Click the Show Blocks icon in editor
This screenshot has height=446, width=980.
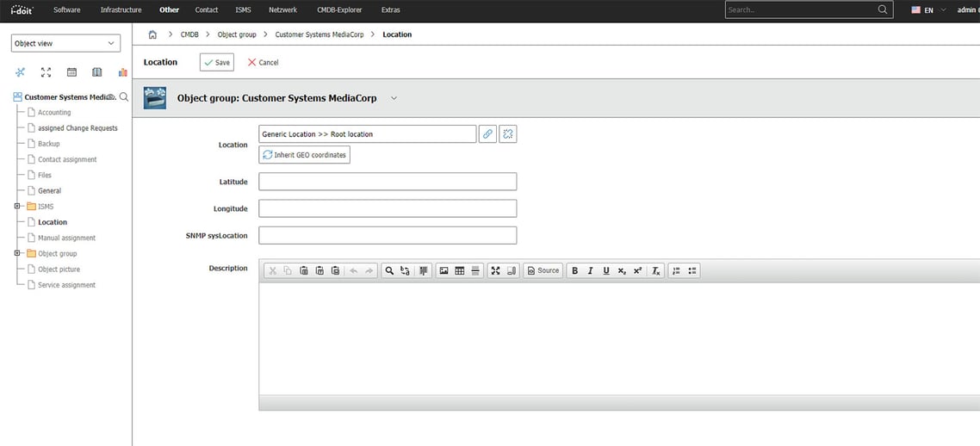point(512,270)
